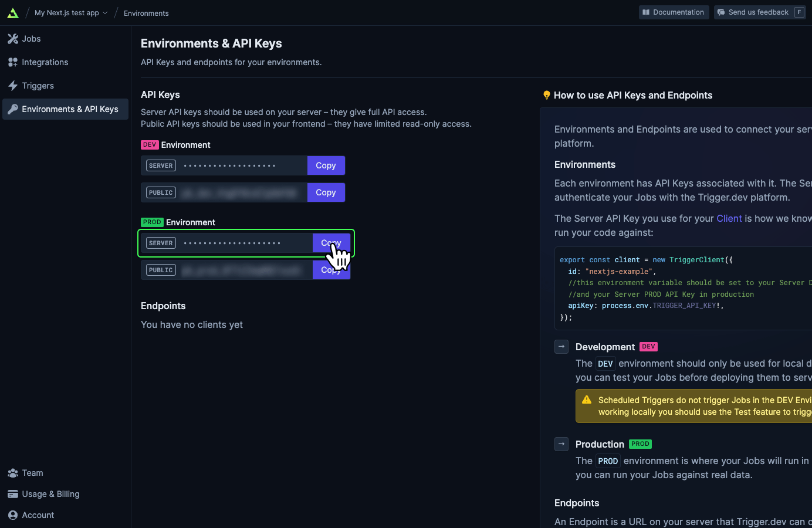Copy the DEV public API key

pyautogui.click(x=326, y=192)
